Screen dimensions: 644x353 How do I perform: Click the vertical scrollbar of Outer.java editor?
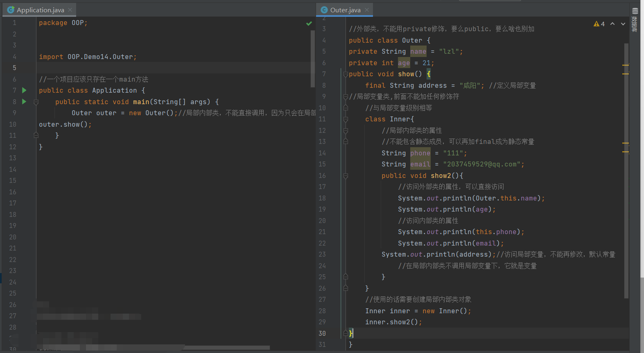tap(626, 171)
